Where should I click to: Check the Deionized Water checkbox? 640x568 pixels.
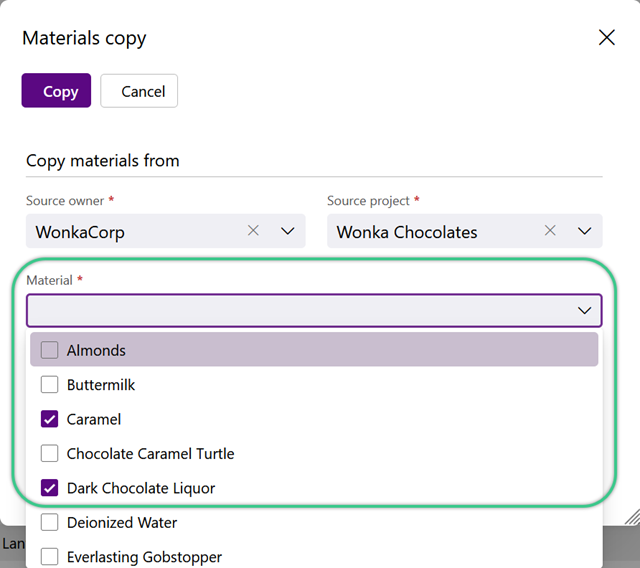click(x=49, y=522)
